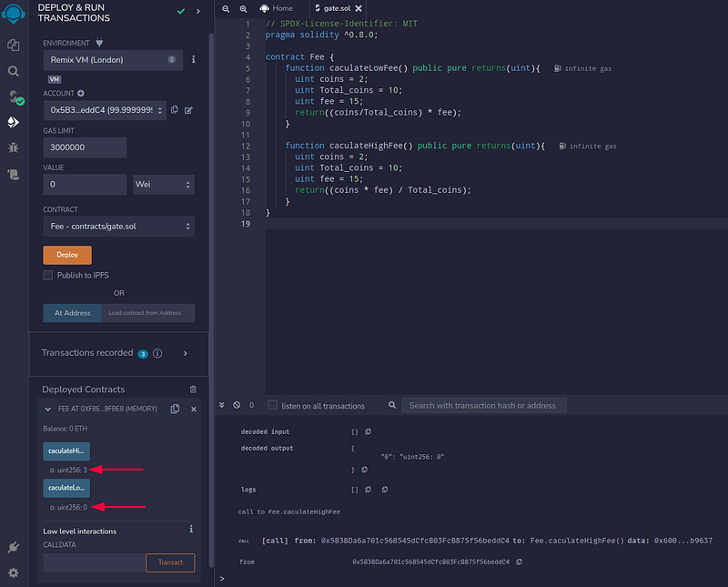Clear the terminal console
728x587 pixels.
[237, 405]
